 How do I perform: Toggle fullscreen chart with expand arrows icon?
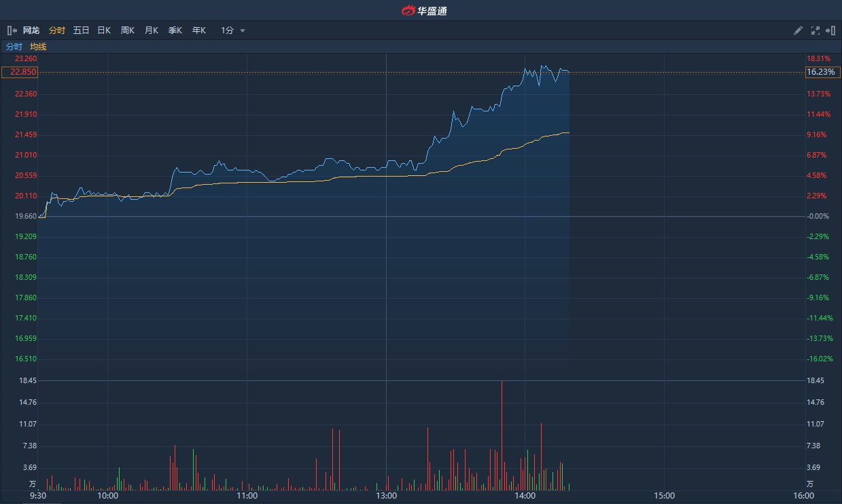[815, 31]
